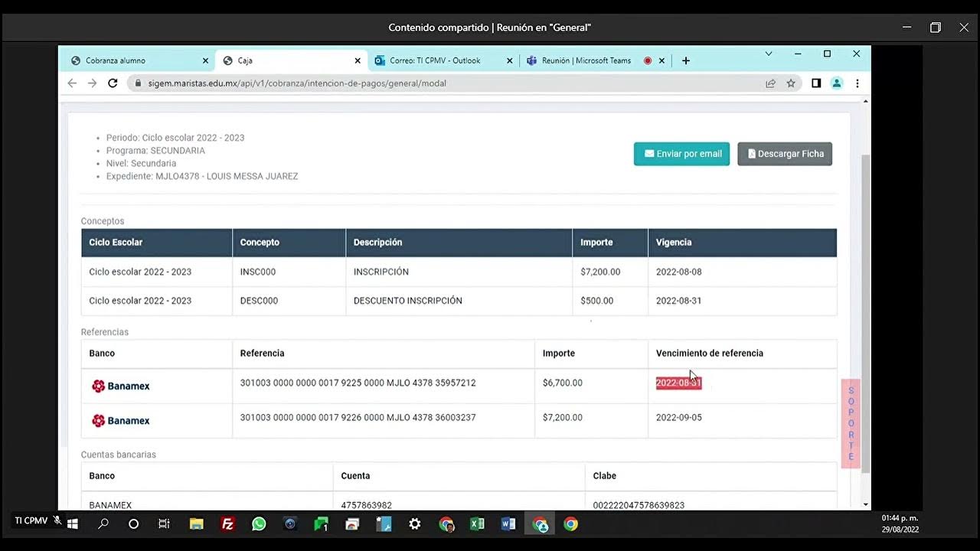Open File Explorer from the taskbar
The image size is (980, 551).
coord(196,524)
